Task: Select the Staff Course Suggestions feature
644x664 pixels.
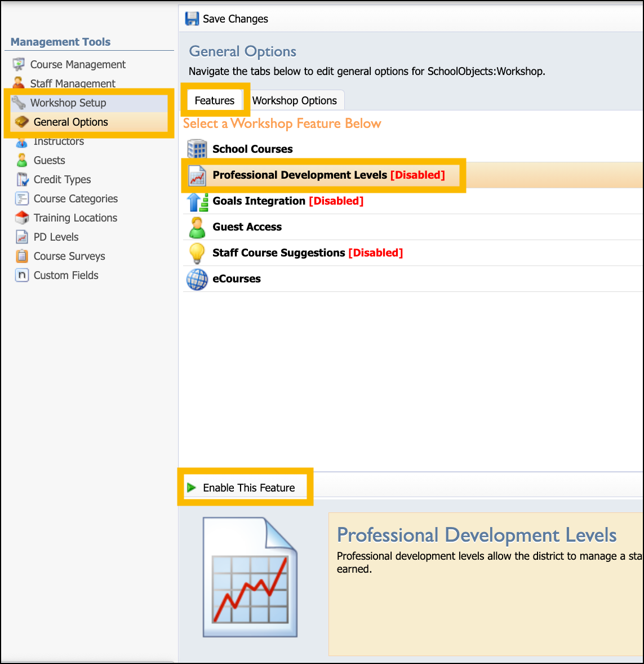Action: (413, 253)
